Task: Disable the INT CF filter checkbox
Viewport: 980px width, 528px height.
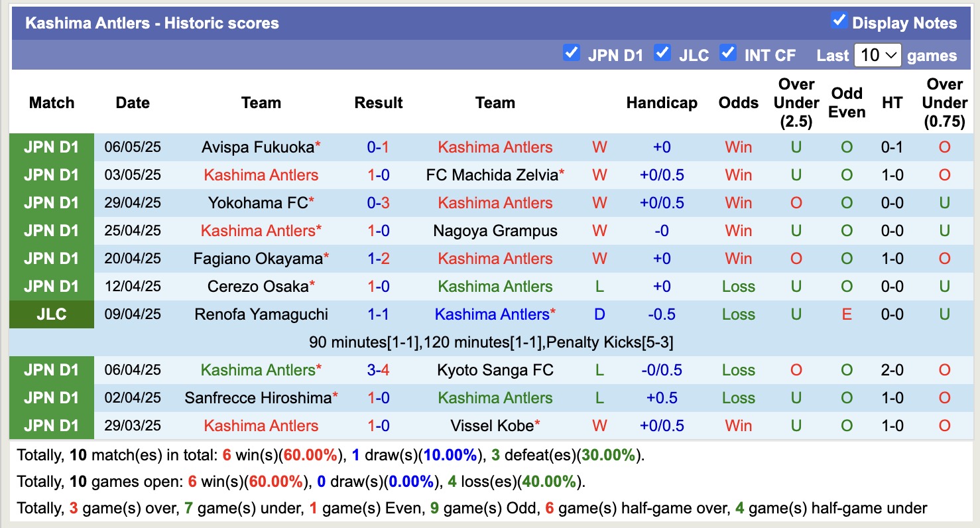Action: click(x=728, y=53)
